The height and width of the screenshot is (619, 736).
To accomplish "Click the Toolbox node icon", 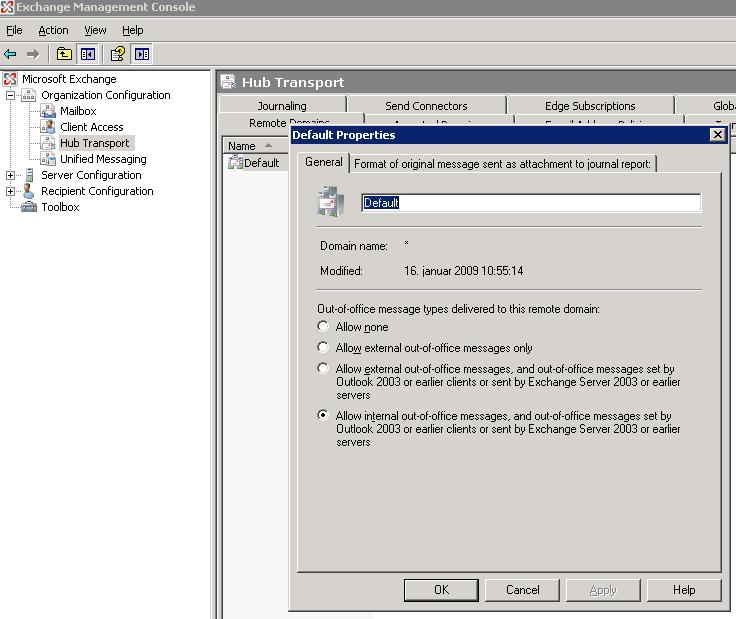I will [29, 207].
